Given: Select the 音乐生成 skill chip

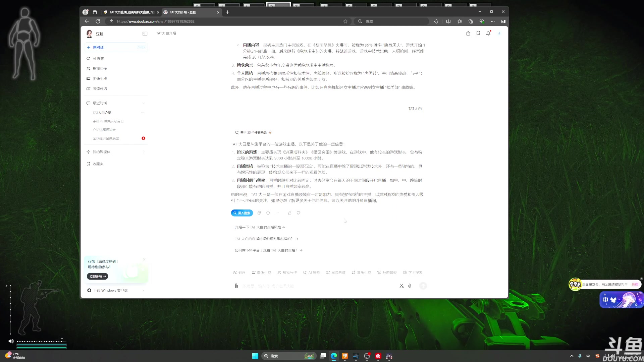Looking at the screenshot, I should click(361, 273).
